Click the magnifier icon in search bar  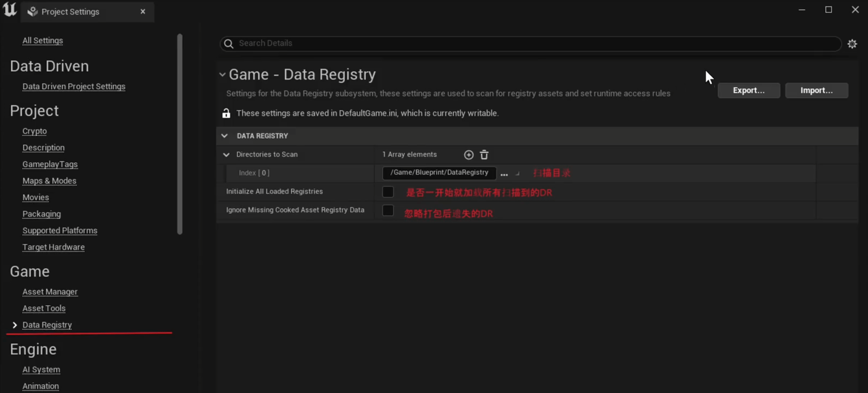coord(229,44)
